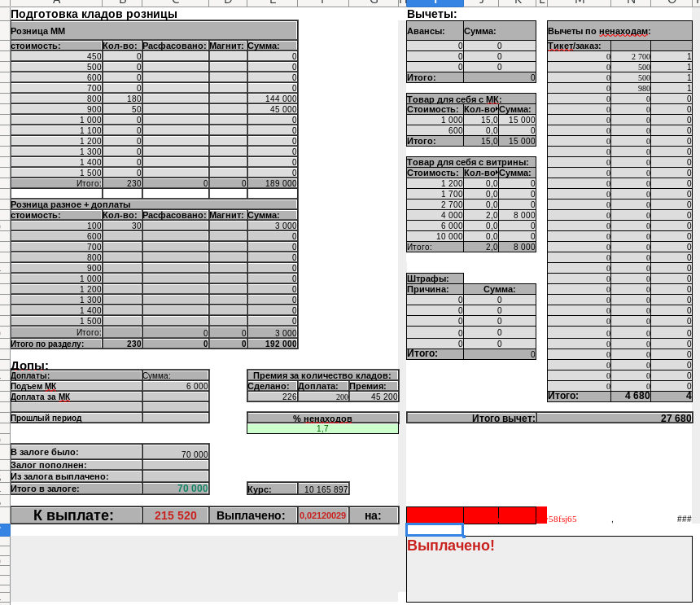Select the quantity cell showing 180
Viewport: 700px width, 605px height.
[x=121, y=99]
